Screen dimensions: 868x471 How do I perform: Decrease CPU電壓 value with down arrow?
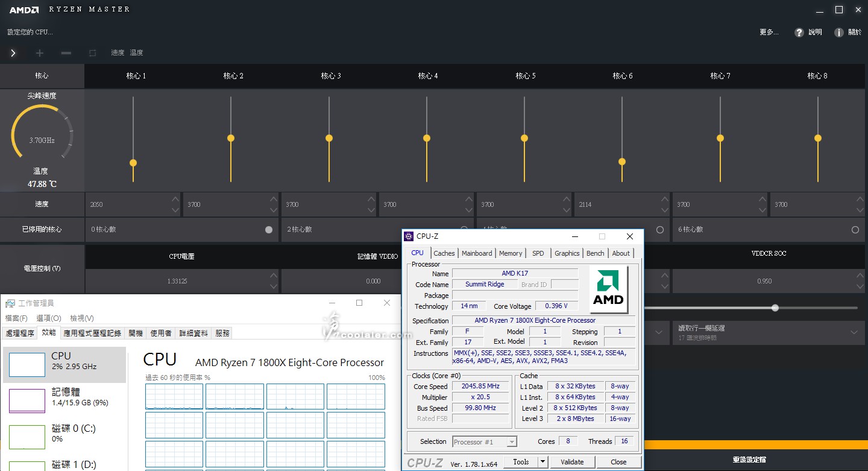273,287
